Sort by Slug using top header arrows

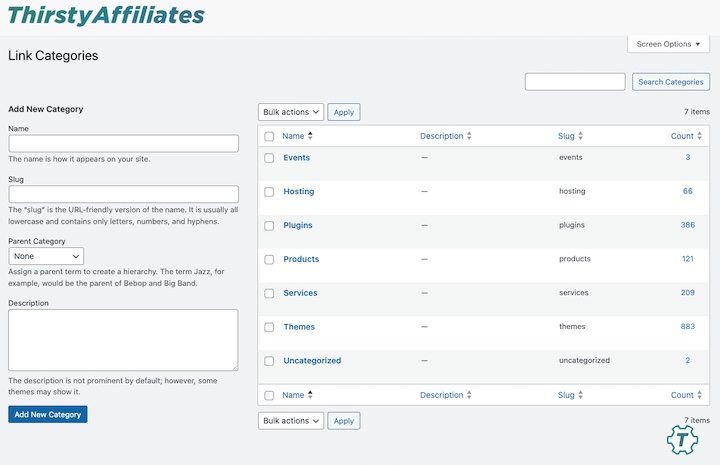point(580,136)
